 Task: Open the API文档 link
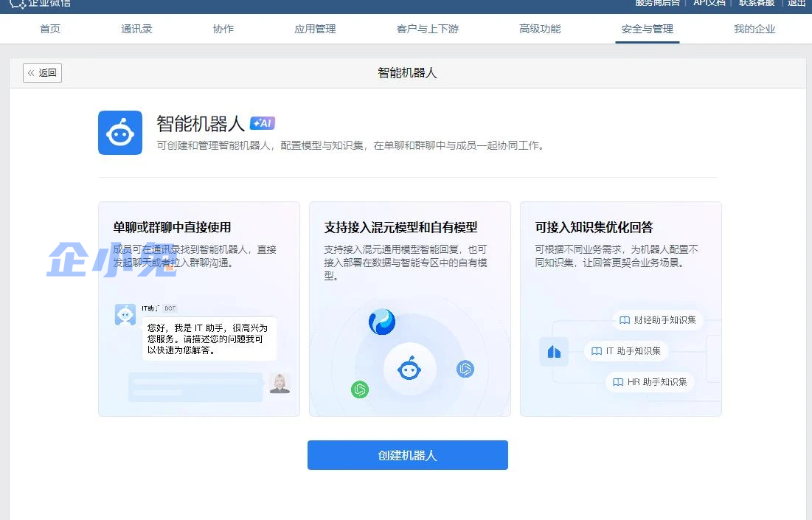[709, 3]
